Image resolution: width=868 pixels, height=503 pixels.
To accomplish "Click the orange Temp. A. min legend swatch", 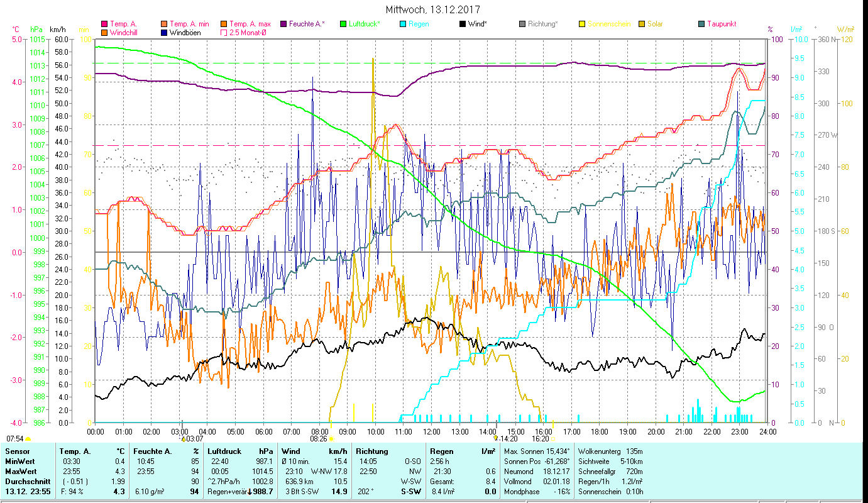I will [163, 24].
